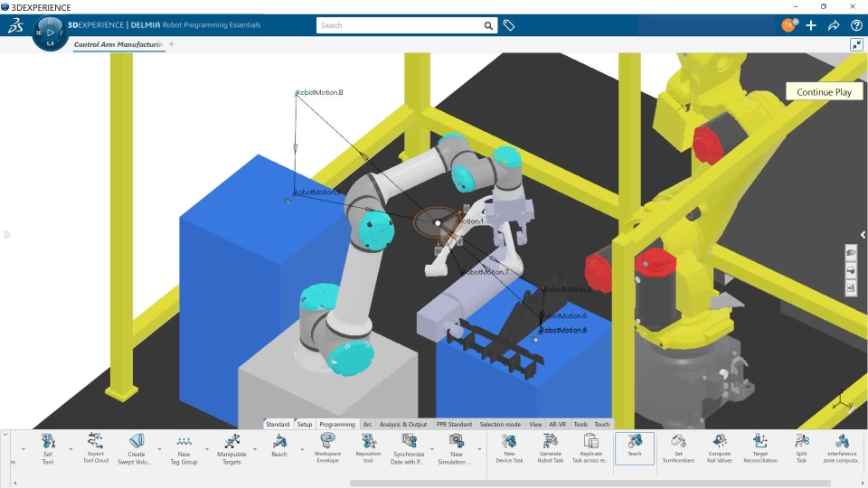Select Control Arm Manufacturing tab
The height and width of the screenshot is (488, 868).
click(118, 44)
